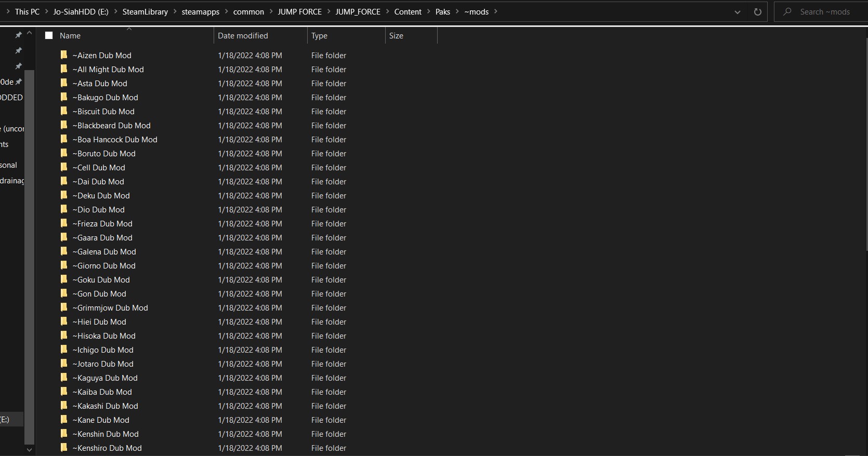Open the address bar history dropdown
The image size is (868, 456).
coord(737,12)
